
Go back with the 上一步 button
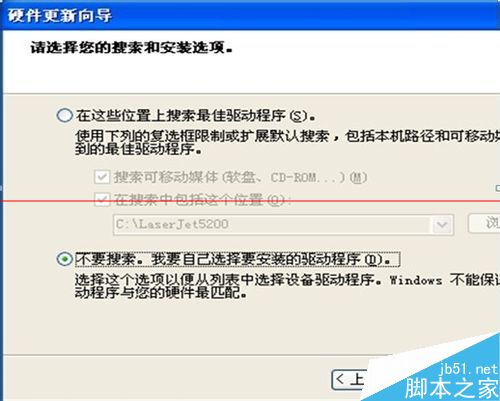coord(349,380)
